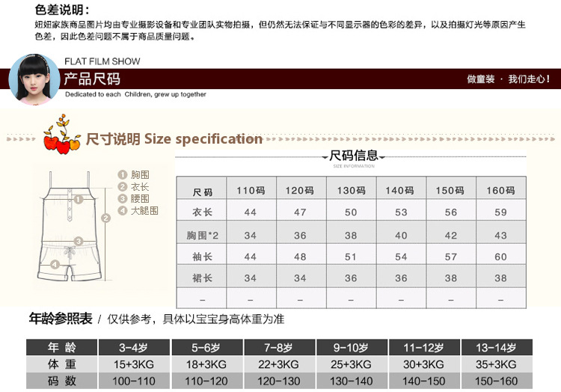Click the 15+3KG weight cell

pos(134,364)
